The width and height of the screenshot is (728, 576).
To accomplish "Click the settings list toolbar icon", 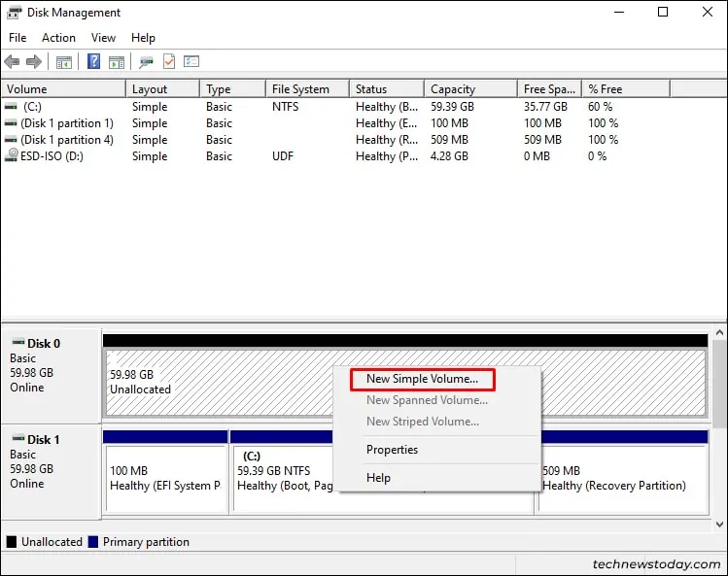I will (191, 61).
